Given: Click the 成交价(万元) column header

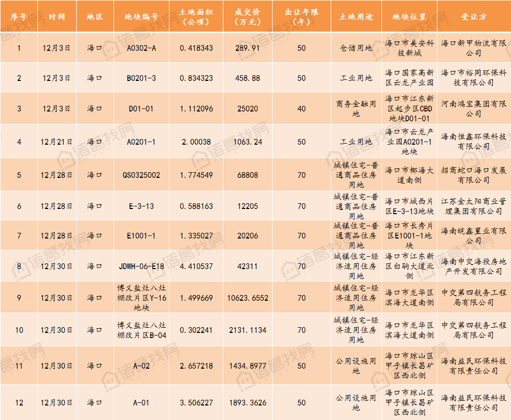Looking at the screenshot, I should click(248, 17).
